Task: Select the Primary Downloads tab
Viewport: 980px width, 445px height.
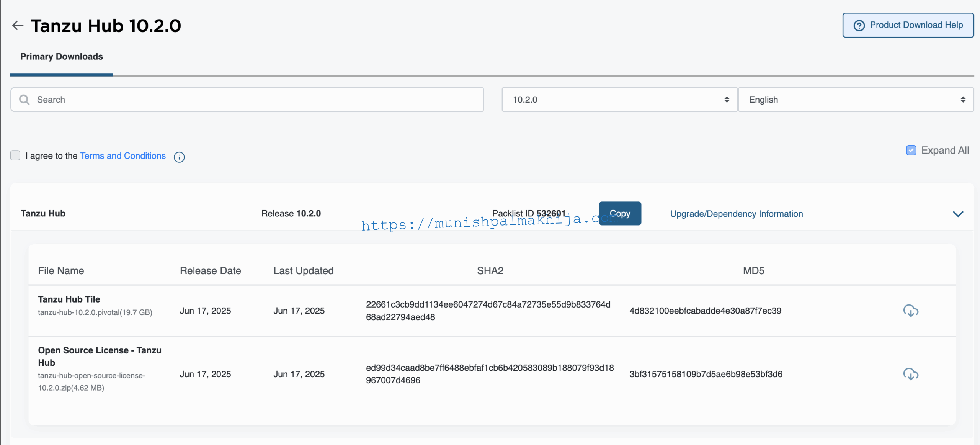Action: 62,57
